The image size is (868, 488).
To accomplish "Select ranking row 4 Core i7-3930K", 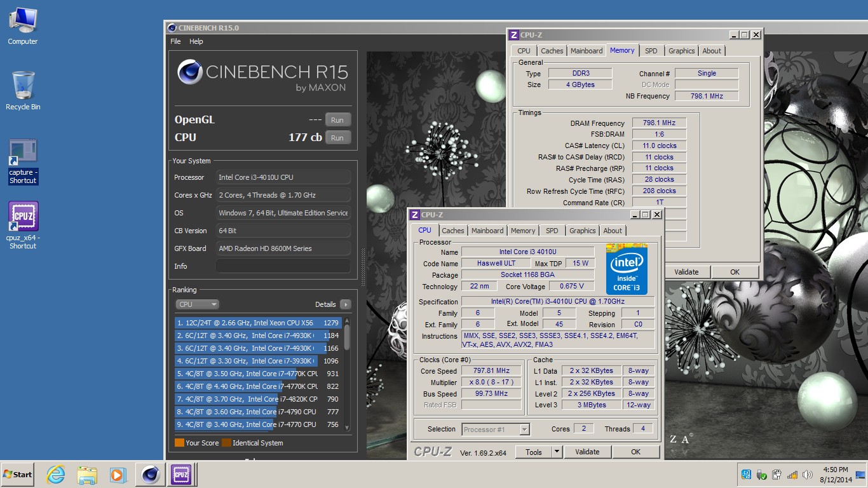I will pyautogui.click(x=258, y=361).
